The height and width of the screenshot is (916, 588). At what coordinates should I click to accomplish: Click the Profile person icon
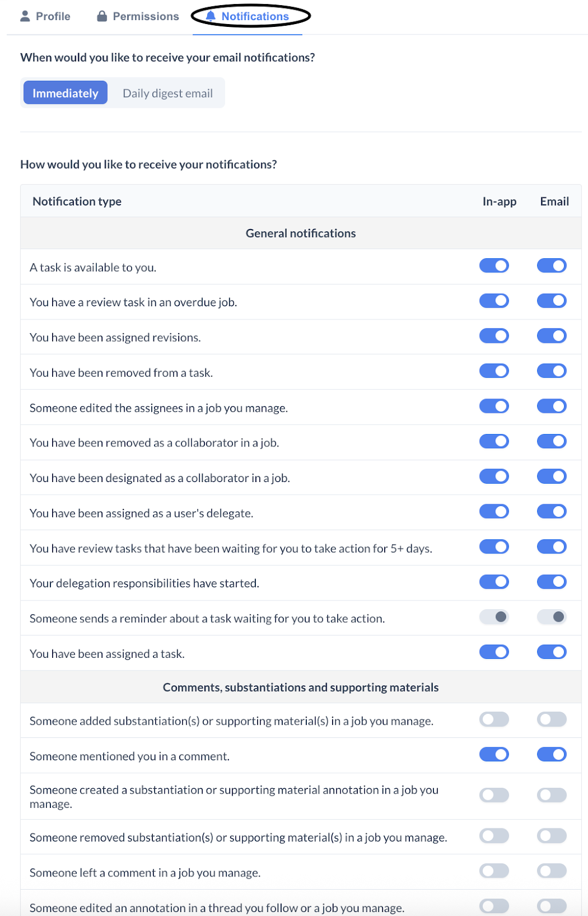pos(25,16)
